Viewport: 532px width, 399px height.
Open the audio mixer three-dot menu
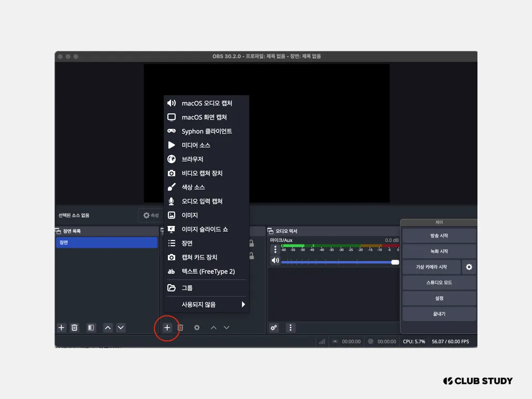290,328
